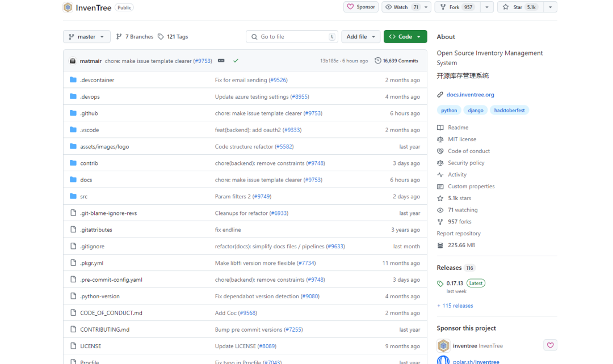Click the assets/images/logo folder icon
Image resolution: width=613 pixels, height=364 pixels.
click(73, 146)
